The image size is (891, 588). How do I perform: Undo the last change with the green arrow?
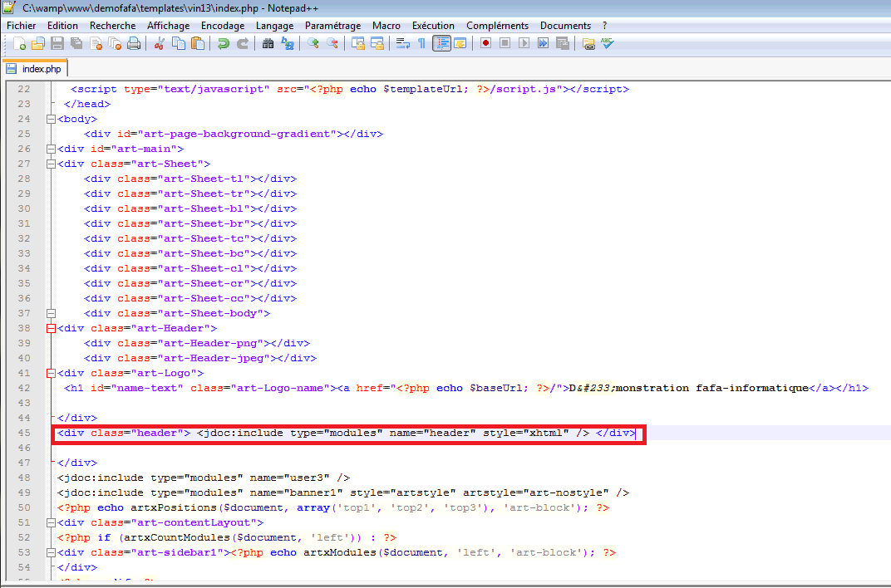(x=224, y=44)
